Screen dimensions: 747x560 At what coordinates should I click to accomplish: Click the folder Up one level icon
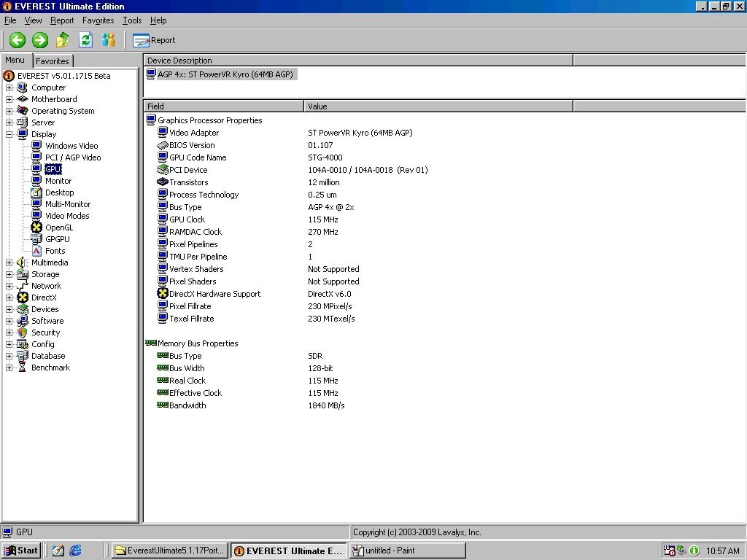point(63,40)
